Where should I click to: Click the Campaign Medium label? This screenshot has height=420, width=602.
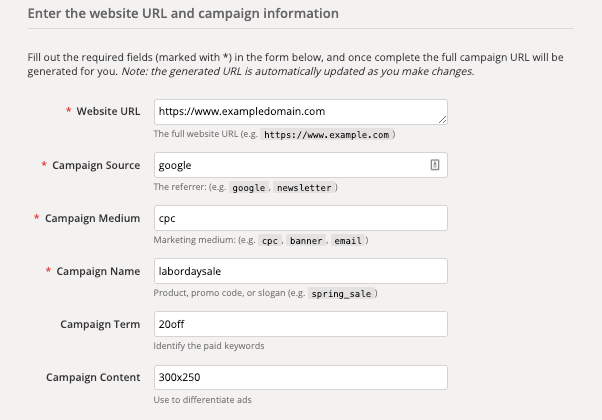pos(93,218)
